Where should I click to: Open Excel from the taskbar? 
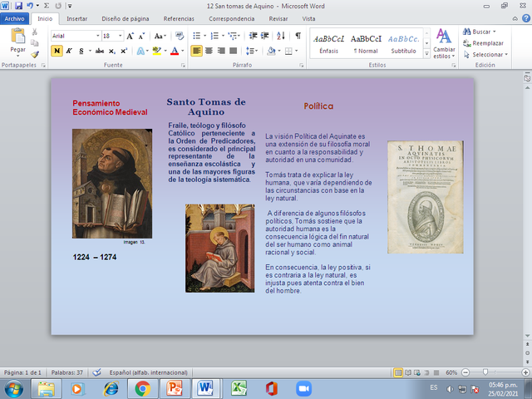coord(239,388)
